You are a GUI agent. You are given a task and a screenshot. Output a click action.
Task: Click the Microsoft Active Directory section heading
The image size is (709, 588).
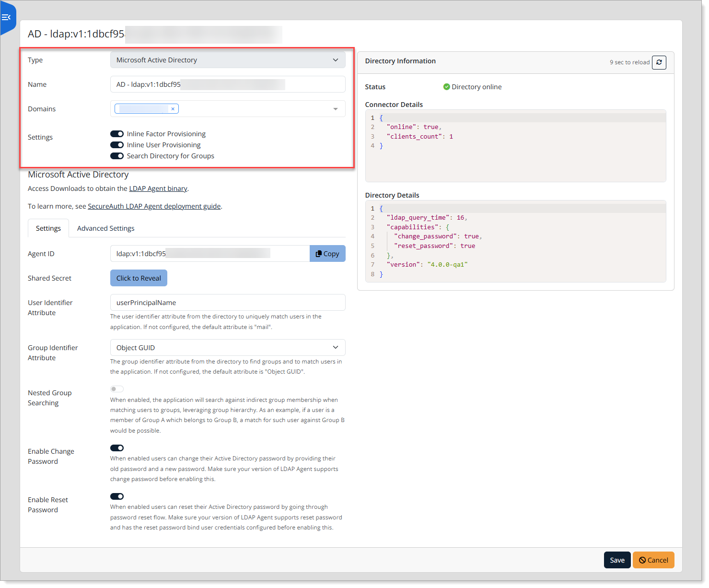78,175
